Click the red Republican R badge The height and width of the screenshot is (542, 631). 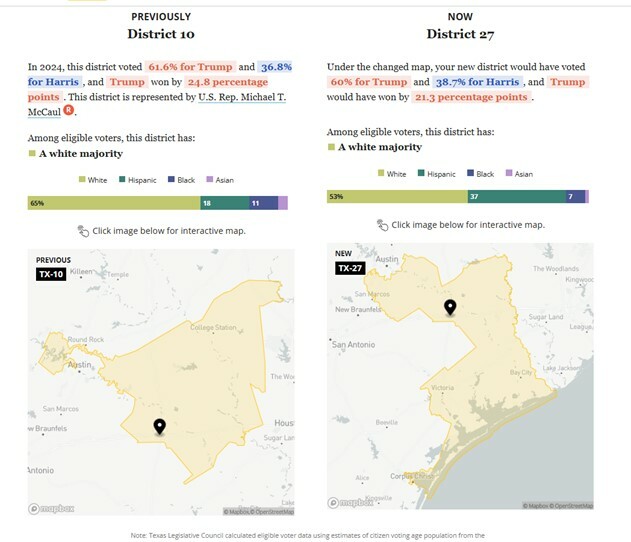pos(69,109)
